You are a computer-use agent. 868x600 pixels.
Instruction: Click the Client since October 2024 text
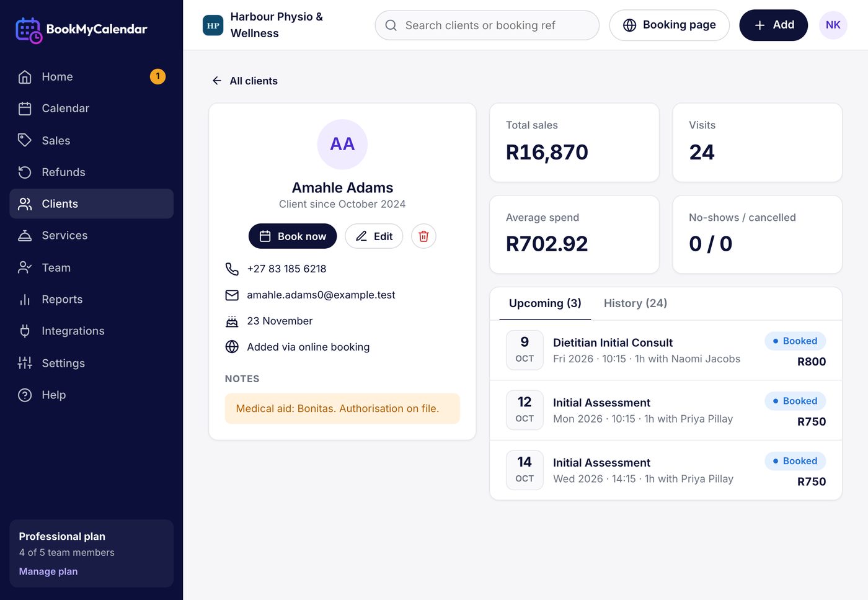coord(342,204)
